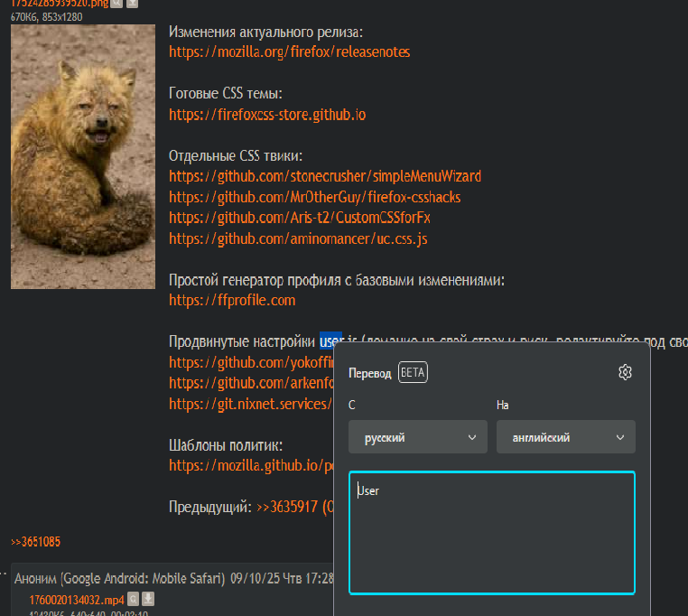This screenshot has width=688, height=616.
Task: Click the reply reference >>3651085
Action: coord(35,542)
